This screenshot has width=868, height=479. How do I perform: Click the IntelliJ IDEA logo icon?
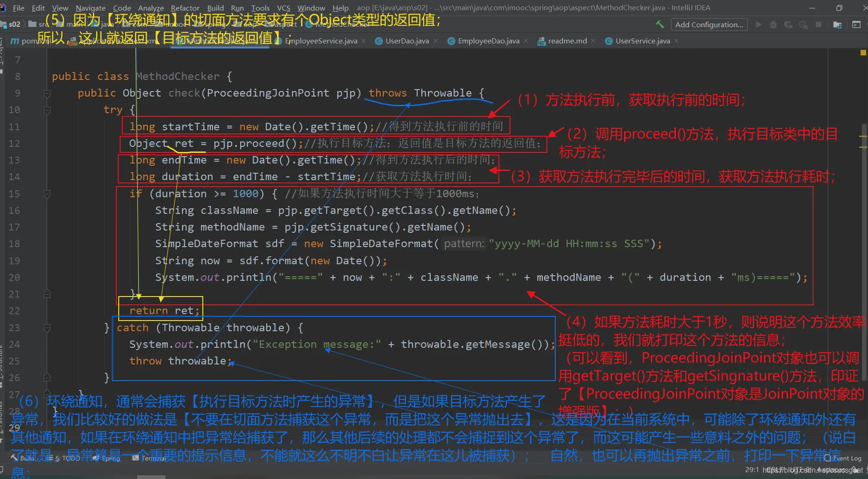(3, 8)
